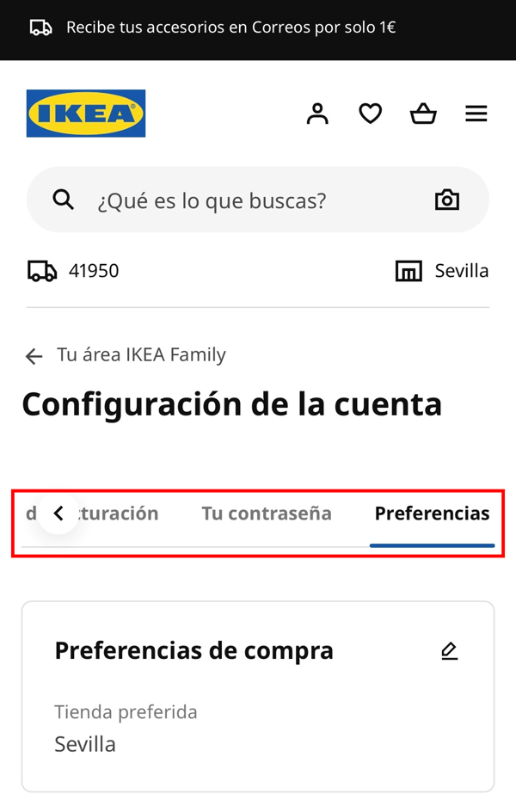Open the user profile icon
The image size is (516, 812).
coord(317,114)
